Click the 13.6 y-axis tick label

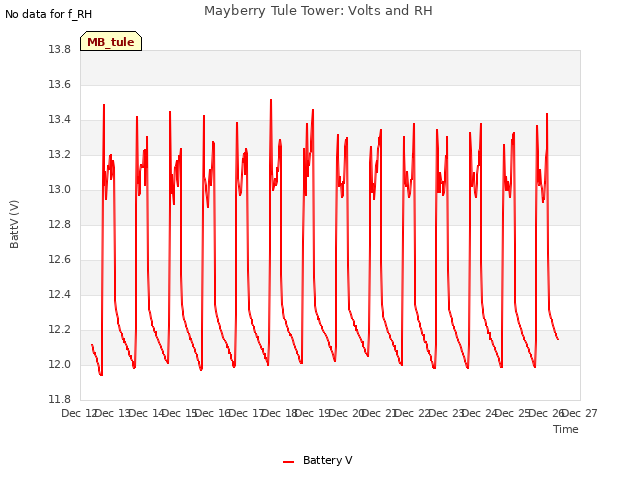(60, 84)
